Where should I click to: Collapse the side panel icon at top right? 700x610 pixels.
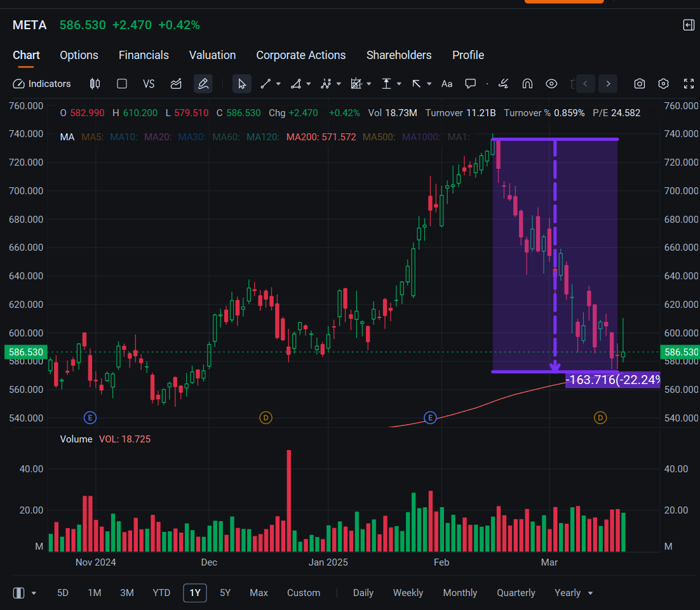689,25
